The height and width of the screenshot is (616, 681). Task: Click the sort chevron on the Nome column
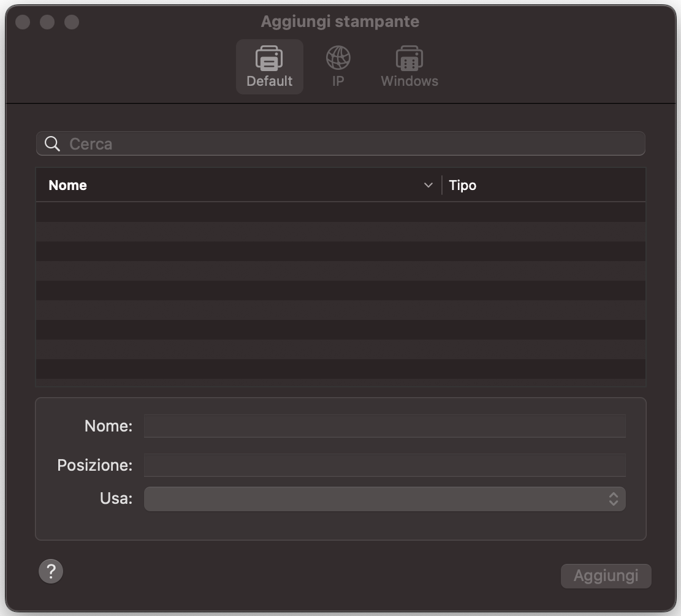tap(428, 184)
